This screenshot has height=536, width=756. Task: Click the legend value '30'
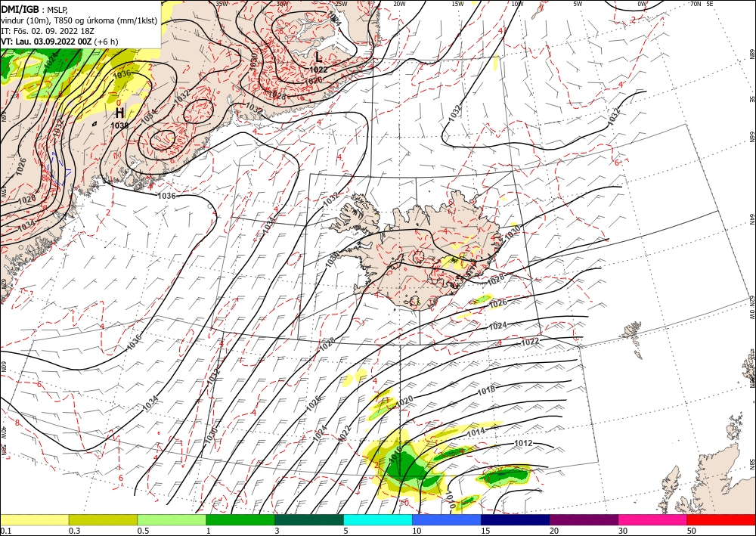623,531
